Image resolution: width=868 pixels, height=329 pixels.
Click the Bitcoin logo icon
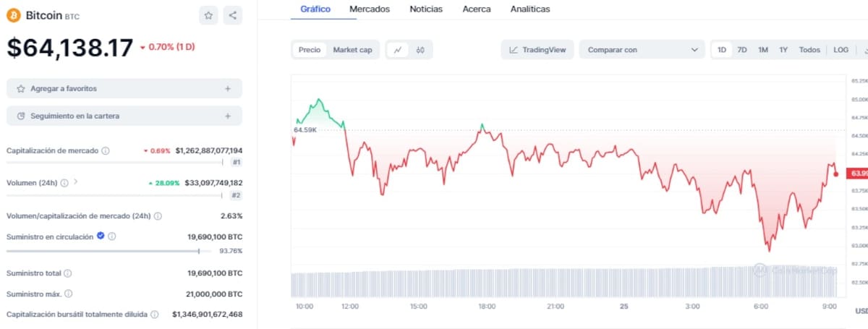pos(14,15)
